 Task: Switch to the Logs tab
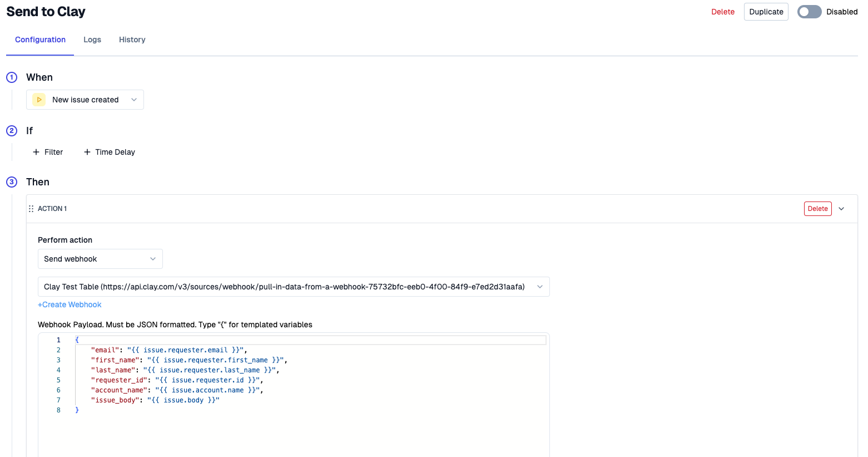pyautogui.click(x=92, y=40)
